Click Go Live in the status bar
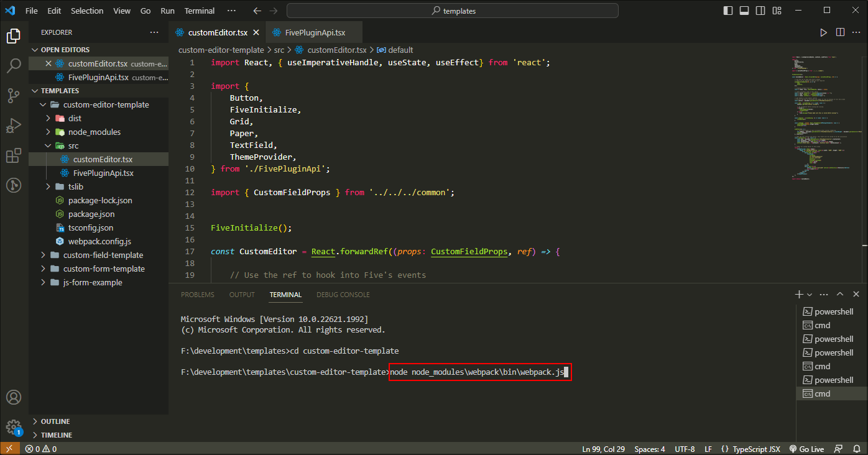Screen dimensions: 868x455 [x=806, y=448]
